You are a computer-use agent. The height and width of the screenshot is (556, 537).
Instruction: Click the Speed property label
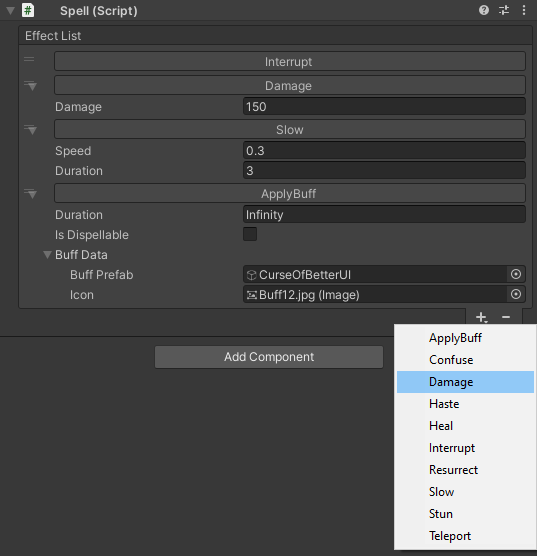[73, 151]
